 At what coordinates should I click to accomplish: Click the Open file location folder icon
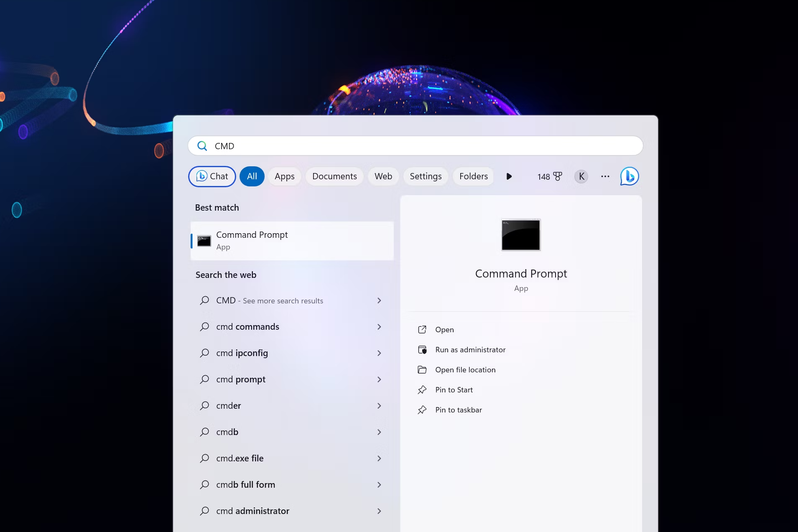point(422,370)
